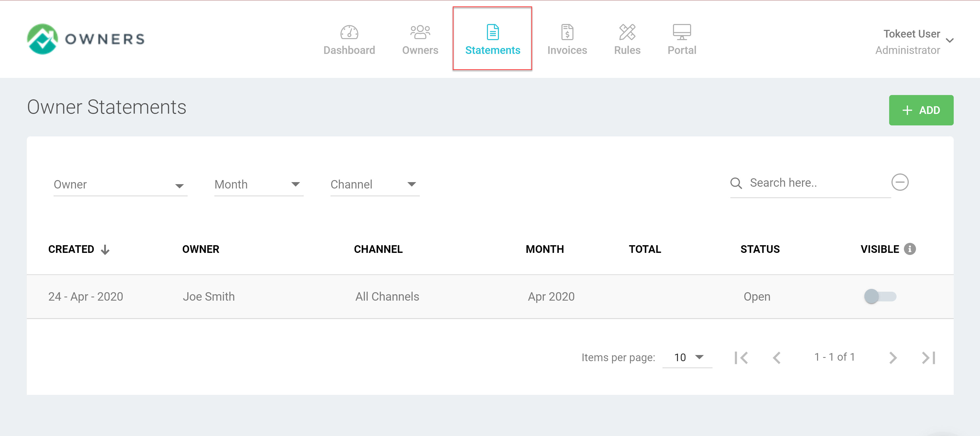Click the Open status cell
This screenshot has width=980, height=436.
757,297
